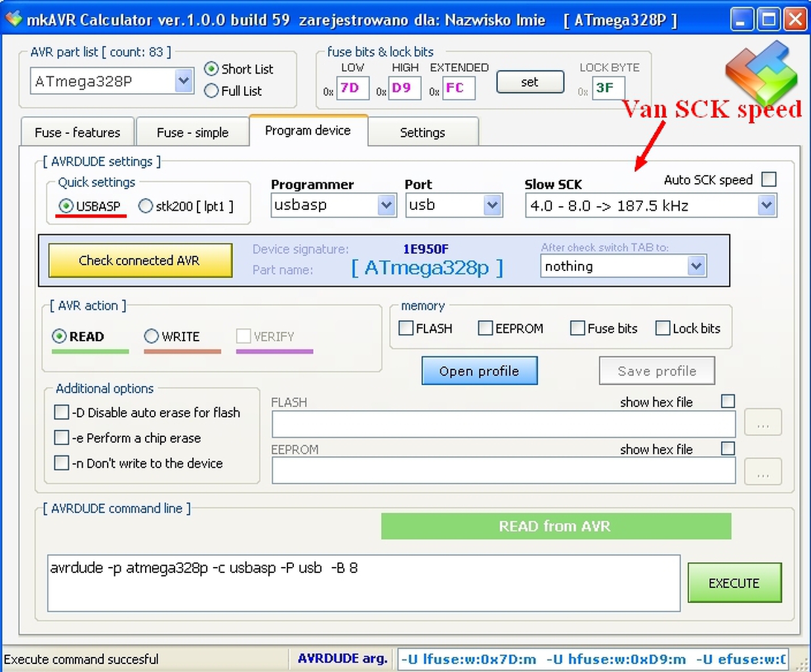Click the set fuse bits button

click(x=530, y=82)
